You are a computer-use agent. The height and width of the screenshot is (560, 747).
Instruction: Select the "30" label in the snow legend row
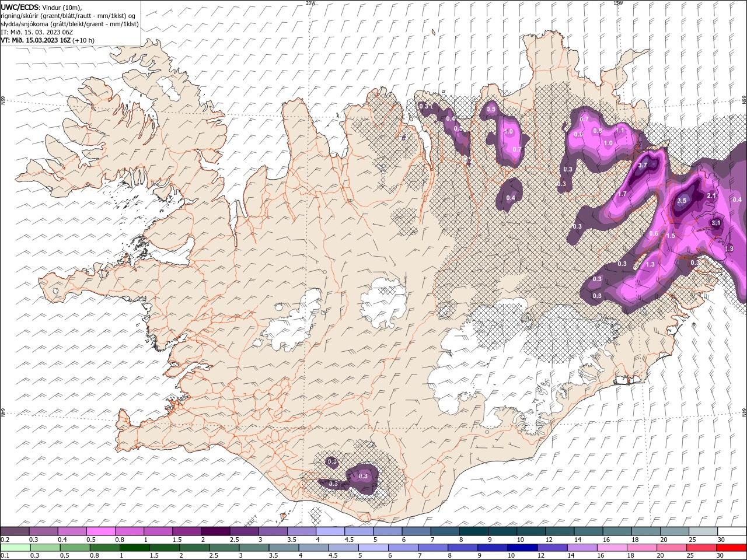pyautogui.click(x=721, y=540)
